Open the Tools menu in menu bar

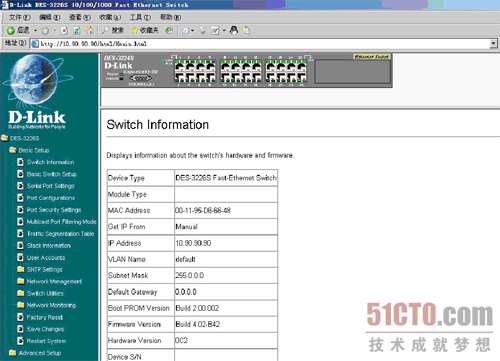click(x=140, y=17)
